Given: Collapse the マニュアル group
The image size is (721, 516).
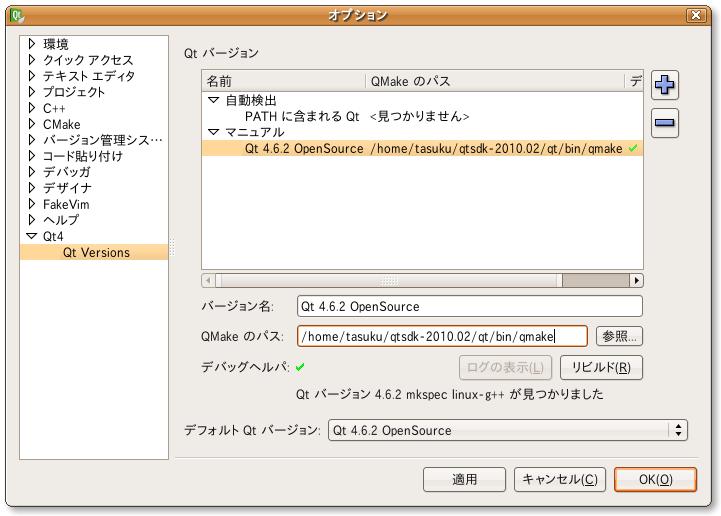Looking at the screenshot, I should [213, 133].
